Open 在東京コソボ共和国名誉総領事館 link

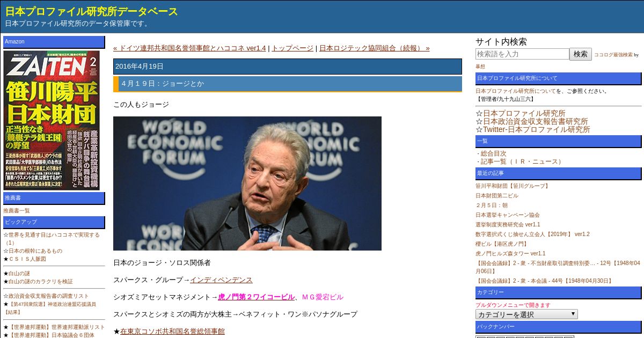[x=172, y=331]
